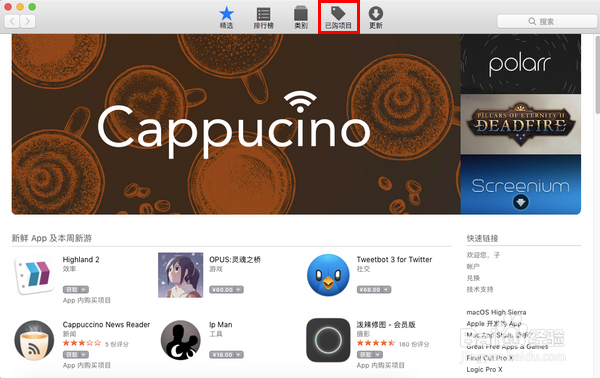The height and width of the screenshot is (378, 600).
Task: Click the green zoom window button
Action: click(x=32, y=7)
